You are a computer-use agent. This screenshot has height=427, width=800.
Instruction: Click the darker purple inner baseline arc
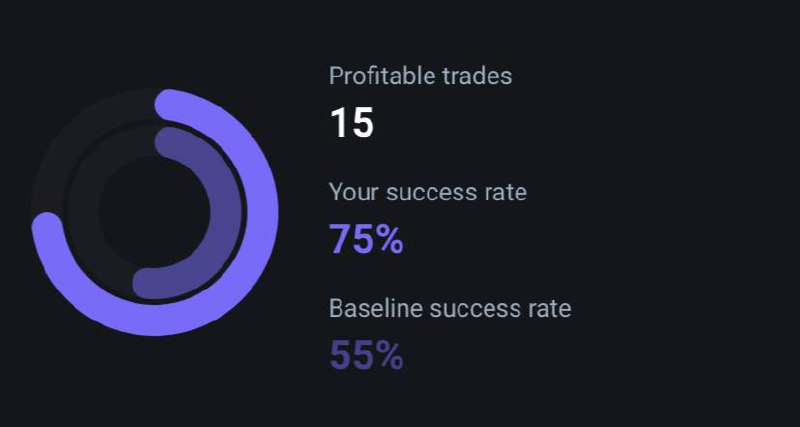click(225, 212)
